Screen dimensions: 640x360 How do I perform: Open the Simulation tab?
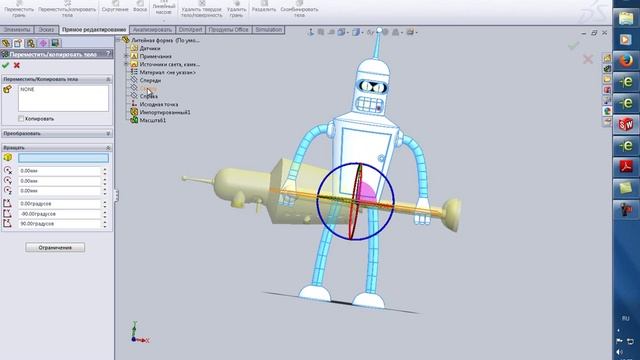coord(269,30)
